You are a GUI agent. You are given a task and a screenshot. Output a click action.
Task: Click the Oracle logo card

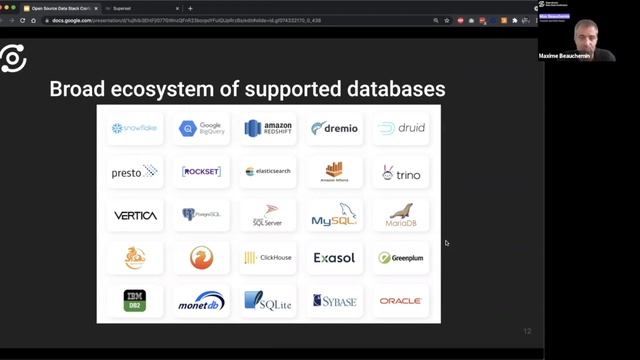(x=401, y=301)
